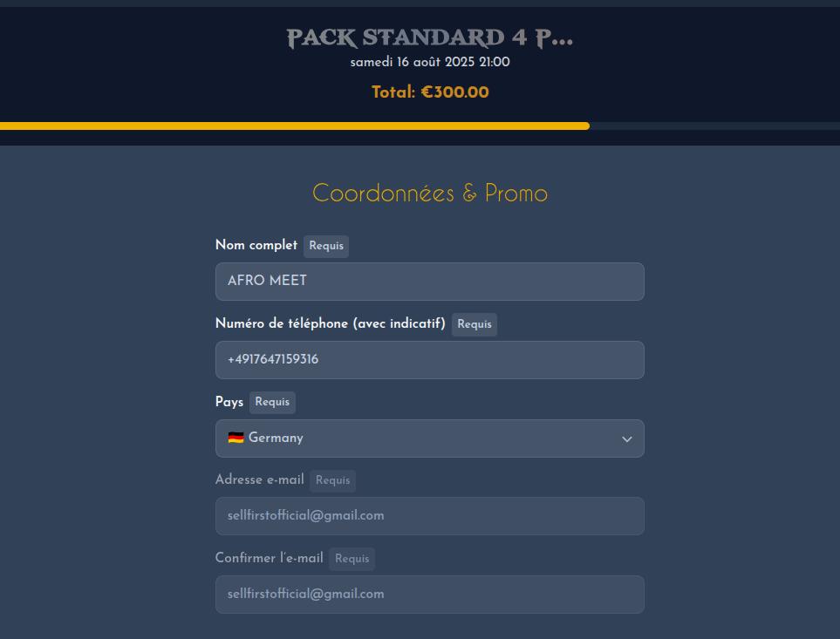Select the Adresse e-mail input field
The image size is (840, 639).
(x=430, y=516)
